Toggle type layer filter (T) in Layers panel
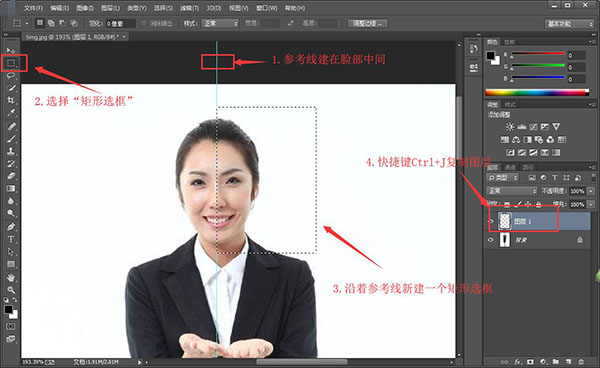 click(554, 177)
